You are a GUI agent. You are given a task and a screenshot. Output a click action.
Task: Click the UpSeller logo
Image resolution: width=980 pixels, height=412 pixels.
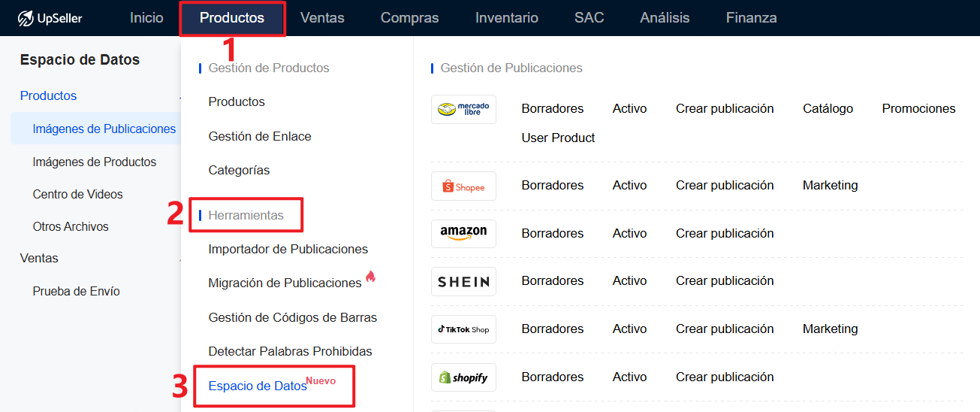click(x=50, y=18)
